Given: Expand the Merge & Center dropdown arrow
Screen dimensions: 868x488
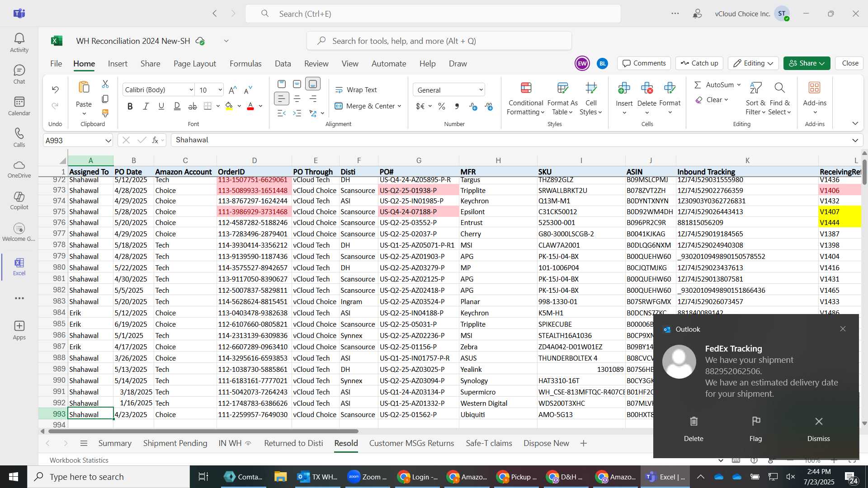Looking at the screenshot, I should point(400,106).
